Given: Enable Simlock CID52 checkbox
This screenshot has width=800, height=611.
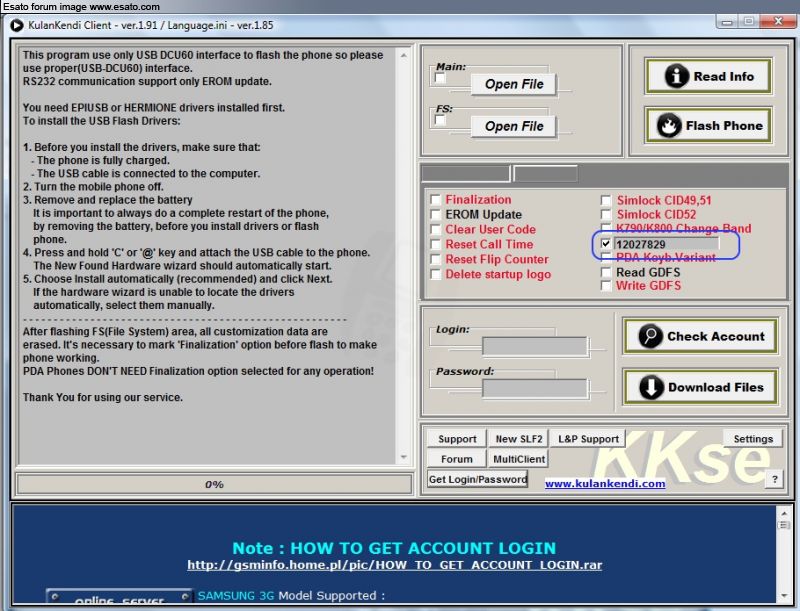Looking at the screenshot, I should 606,214.
